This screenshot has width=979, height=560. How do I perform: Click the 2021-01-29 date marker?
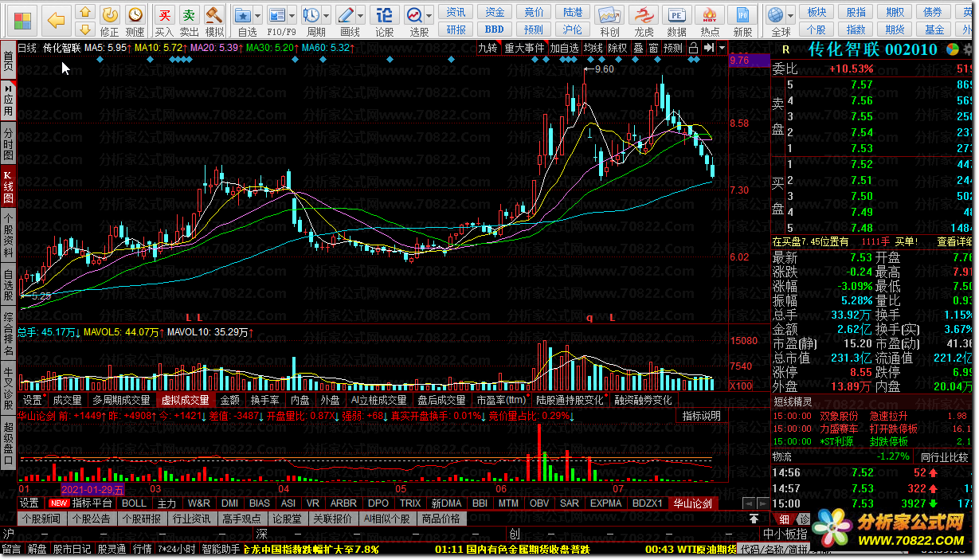93,488
